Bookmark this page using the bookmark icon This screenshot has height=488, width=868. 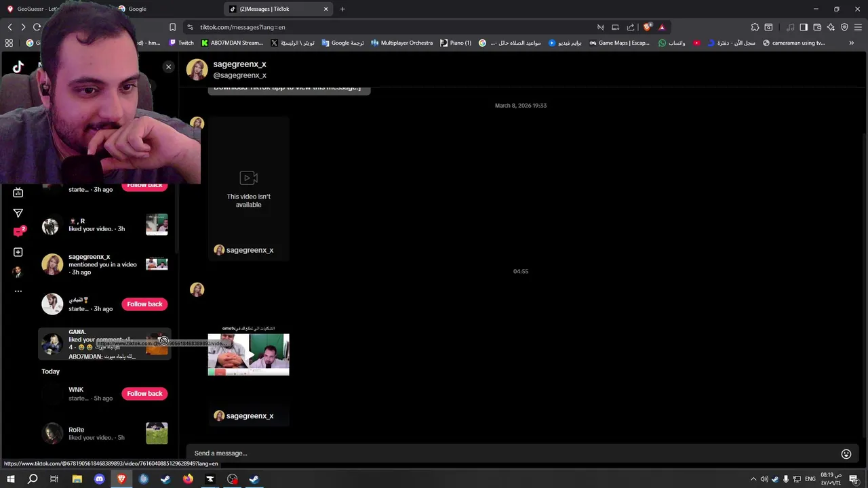coord(172,27)
